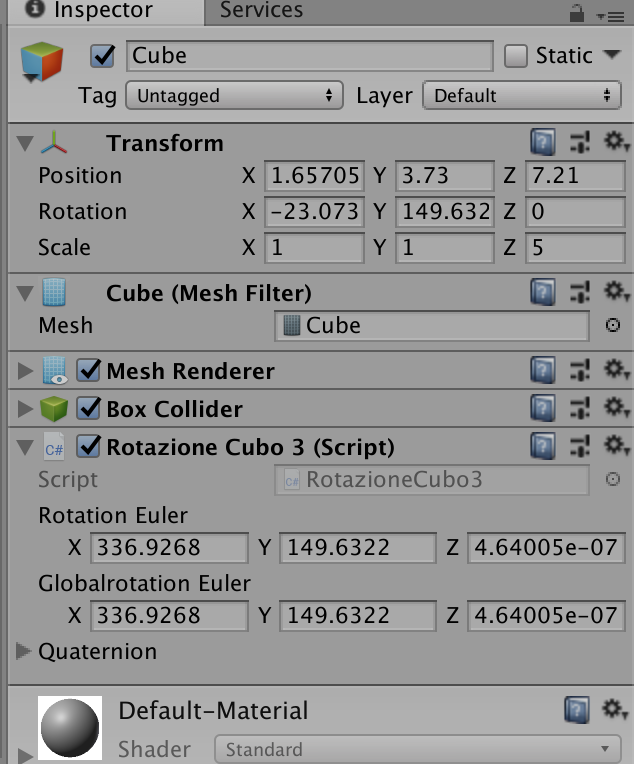The image size is (634, 764).
Task: Click the Default-Material sphere preview
Action: click(x=70, y=728)
